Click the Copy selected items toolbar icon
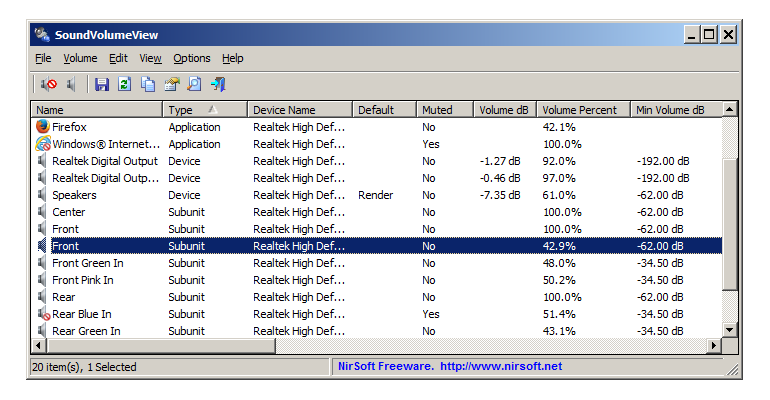Viewport: 770px width, 400px height. click(x=148, y=84)
